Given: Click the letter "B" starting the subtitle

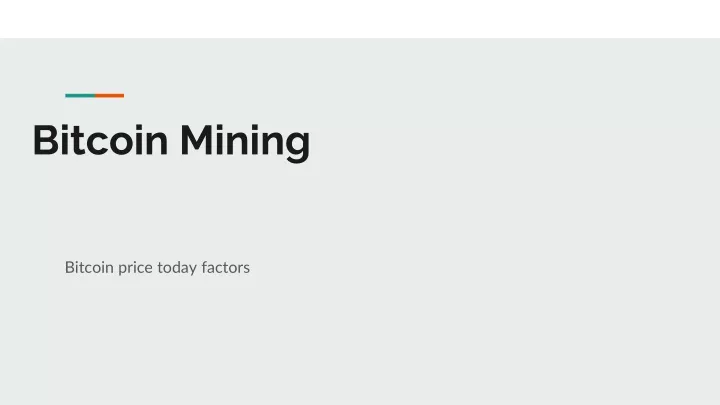Looking at the screenshot, I should point(70,267).
